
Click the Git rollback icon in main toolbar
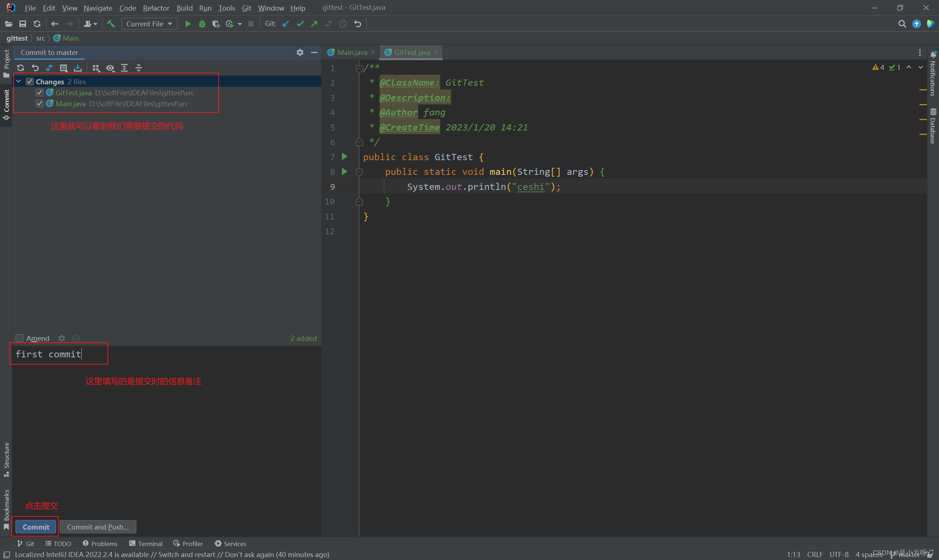[x=358, y=24]
